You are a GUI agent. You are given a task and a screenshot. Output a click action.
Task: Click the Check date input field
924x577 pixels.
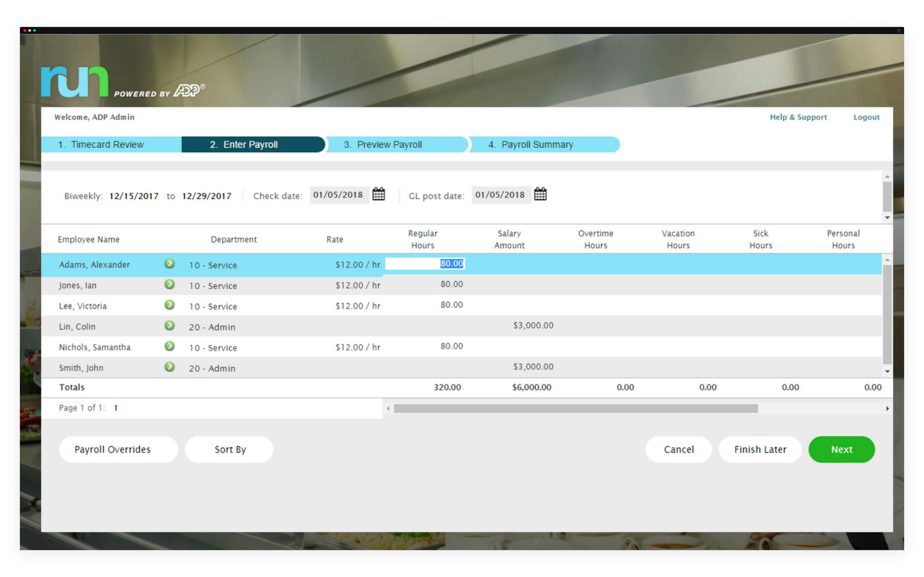click(x=339, y=195)
